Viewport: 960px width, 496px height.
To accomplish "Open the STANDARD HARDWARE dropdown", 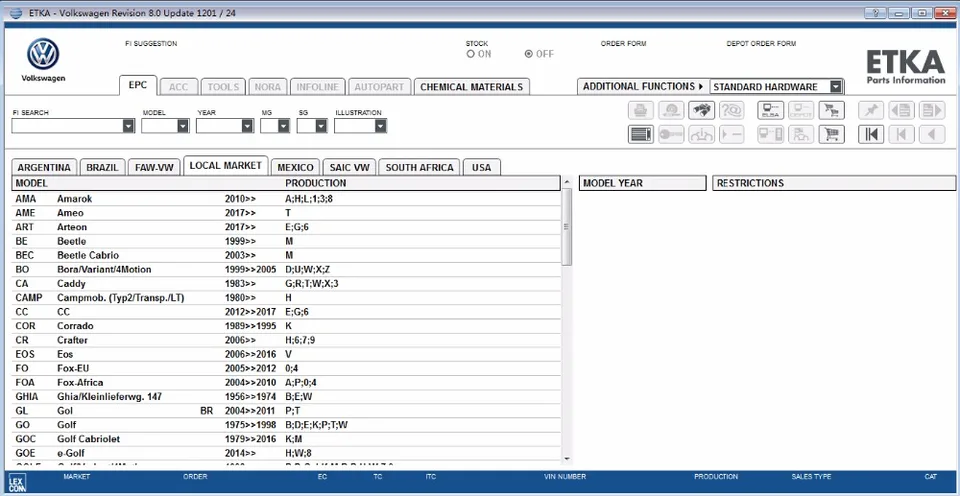I will [x=836, y=86].
